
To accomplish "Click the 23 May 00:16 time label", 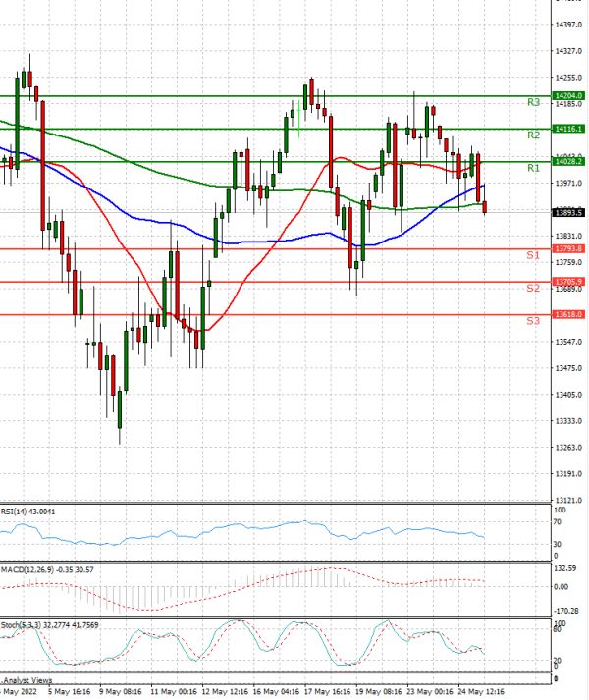I will point(430,692).
